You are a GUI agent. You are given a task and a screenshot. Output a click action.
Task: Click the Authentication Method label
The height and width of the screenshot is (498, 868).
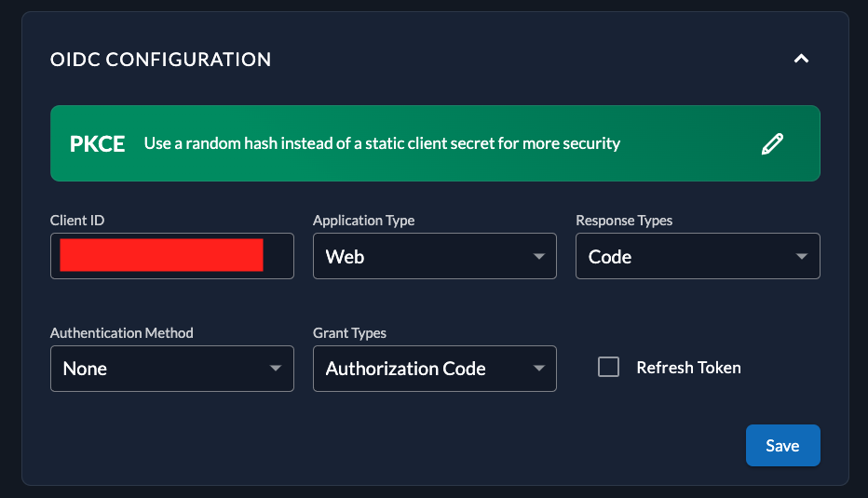[122, 332]
